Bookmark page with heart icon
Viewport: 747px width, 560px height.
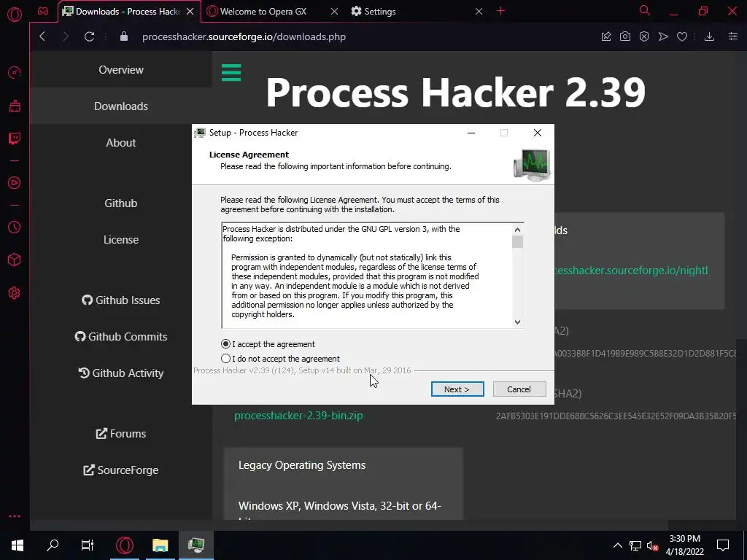coord(682,36)
